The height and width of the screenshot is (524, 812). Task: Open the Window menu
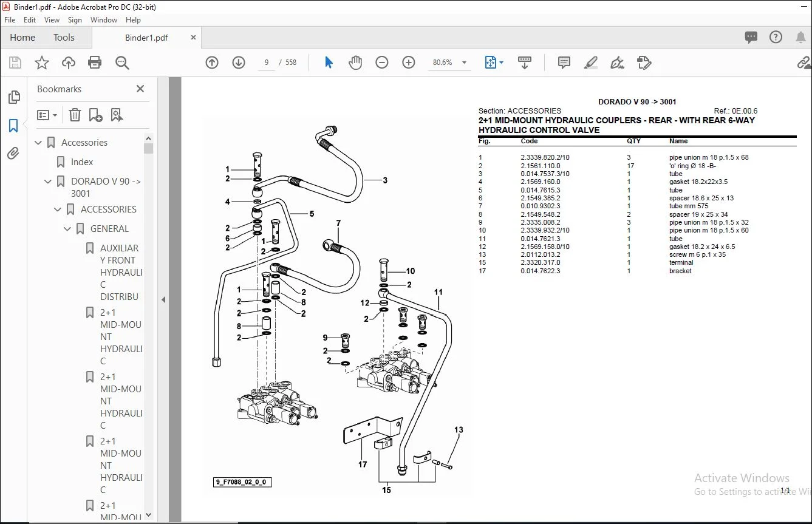coord(104,20)
